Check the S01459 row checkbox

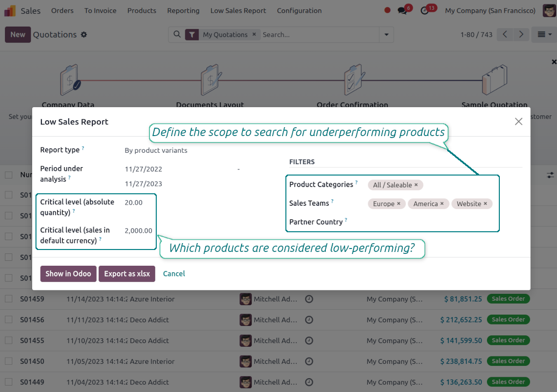point(8,299)
